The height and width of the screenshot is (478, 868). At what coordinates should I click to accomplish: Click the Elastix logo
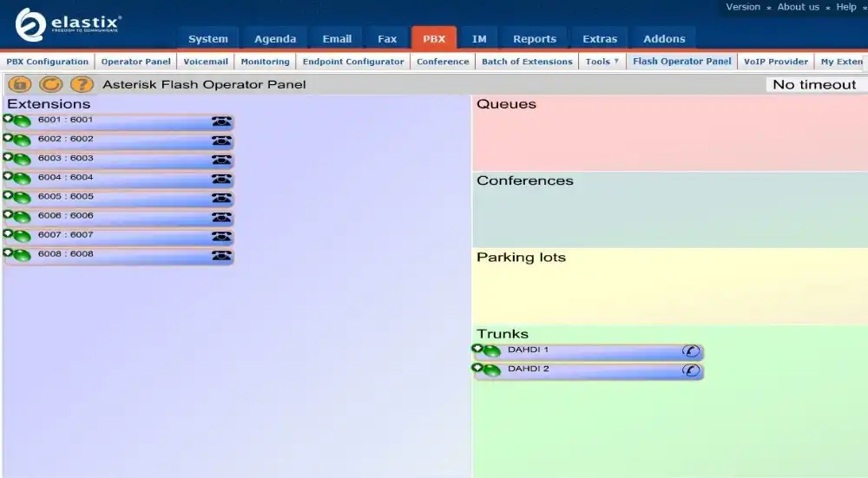(x=68, y=24)
